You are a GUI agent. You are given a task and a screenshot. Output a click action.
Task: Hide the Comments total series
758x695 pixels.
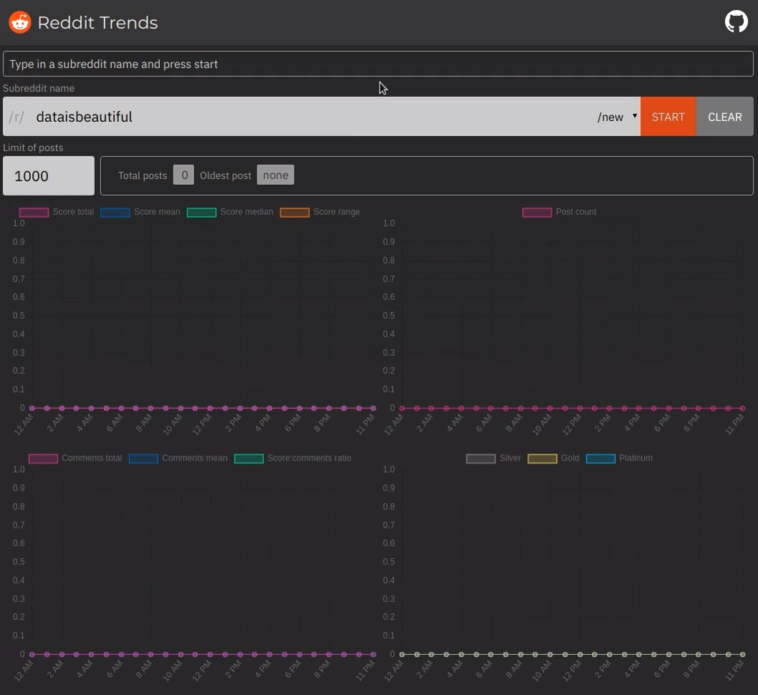tap(43, 458)
